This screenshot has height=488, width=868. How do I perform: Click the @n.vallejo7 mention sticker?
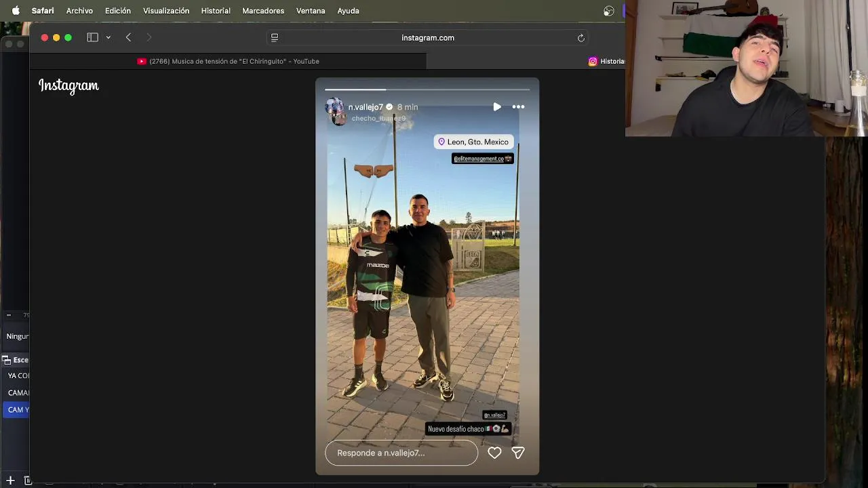click(x=494, y=415)
